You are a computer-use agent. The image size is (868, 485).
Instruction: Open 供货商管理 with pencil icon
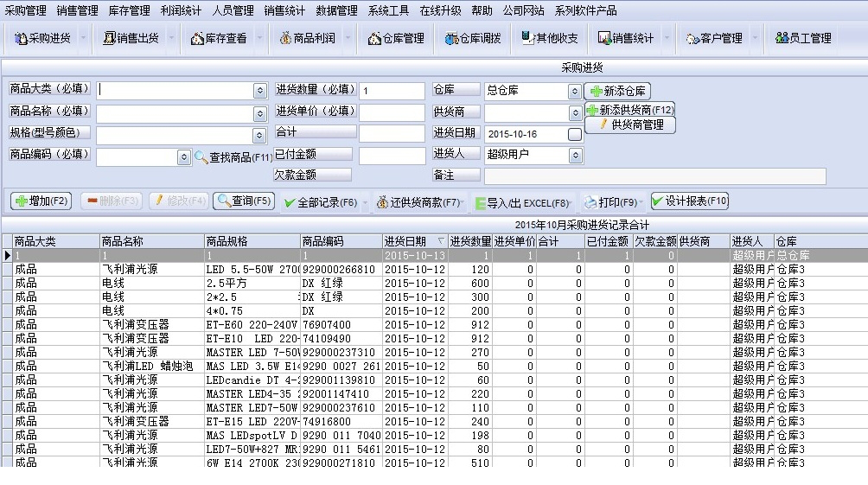pos(630,125)
